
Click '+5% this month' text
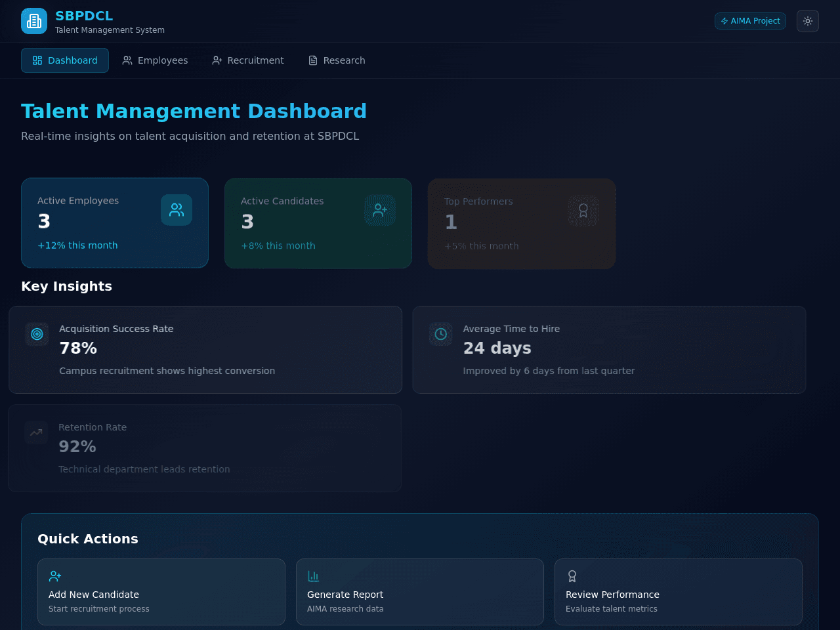[x=482, y=246]
